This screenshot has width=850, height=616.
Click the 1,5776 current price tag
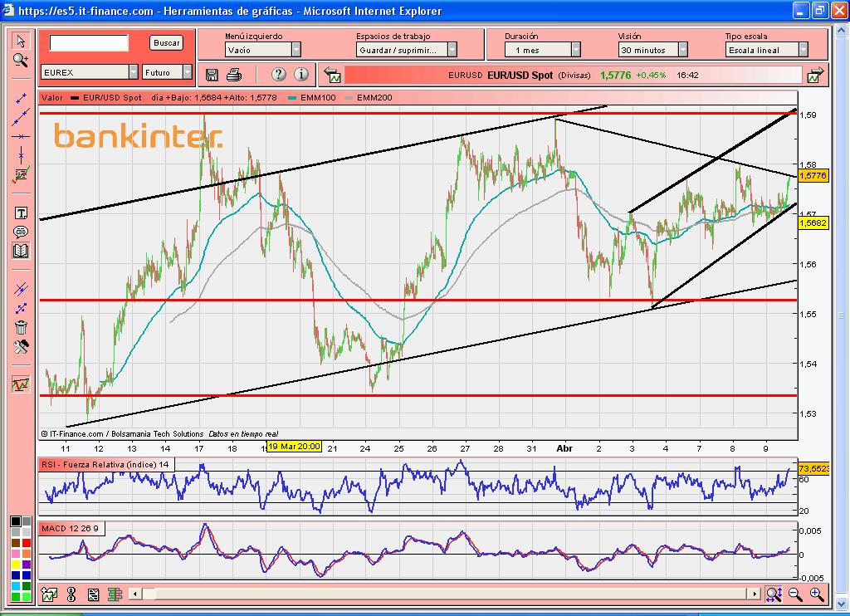[x=813, y=176]
